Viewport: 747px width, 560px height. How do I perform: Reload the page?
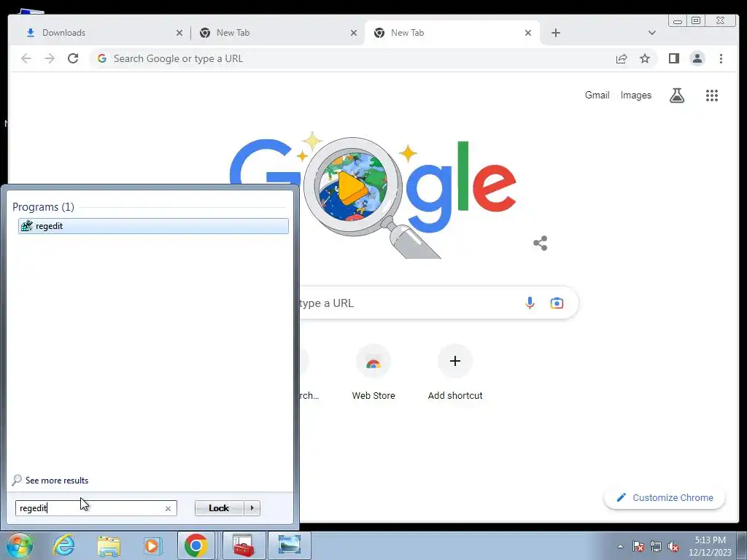[73, 58]
